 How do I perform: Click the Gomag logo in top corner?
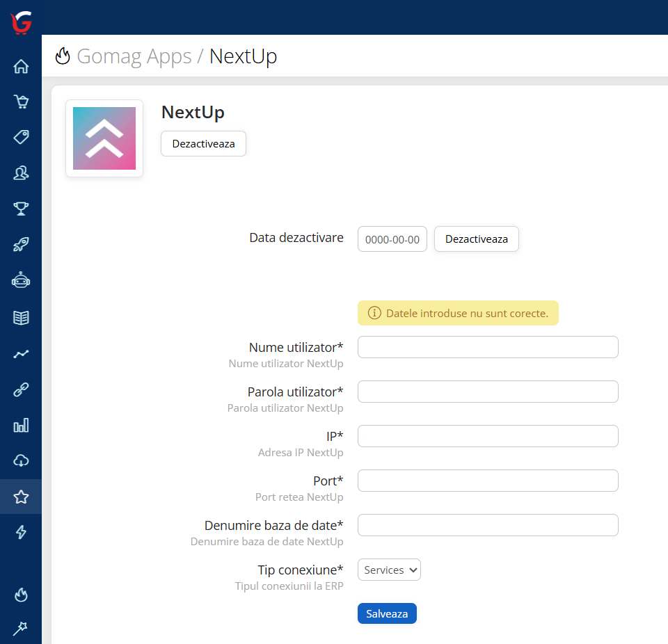pos(20,22)
